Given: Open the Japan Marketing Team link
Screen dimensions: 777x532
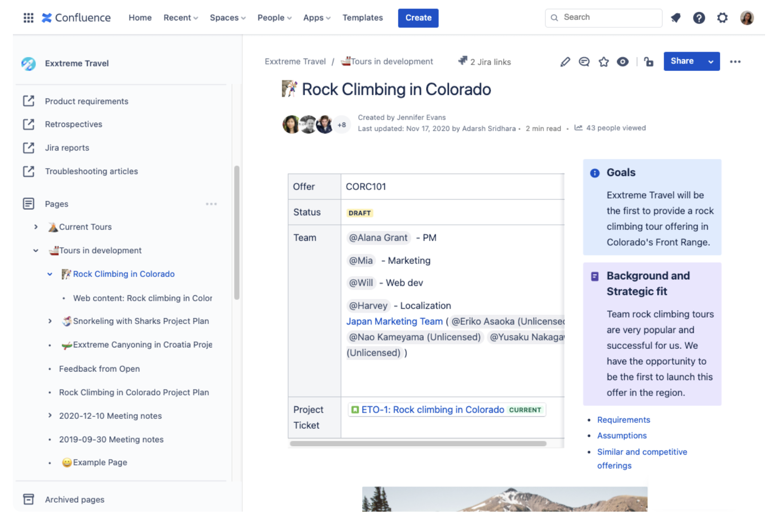Looking at the screenshot, I should point(394,322).
